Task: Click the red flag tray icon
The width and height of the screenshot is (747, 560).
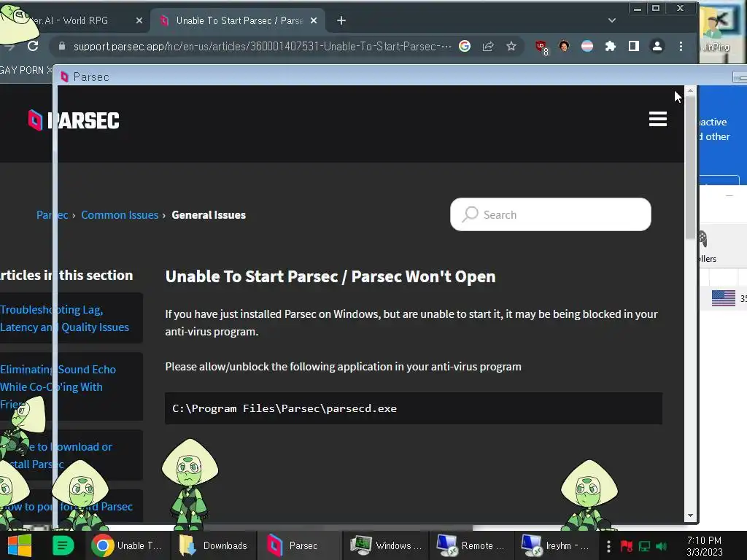Action: [x=627, y=546]
